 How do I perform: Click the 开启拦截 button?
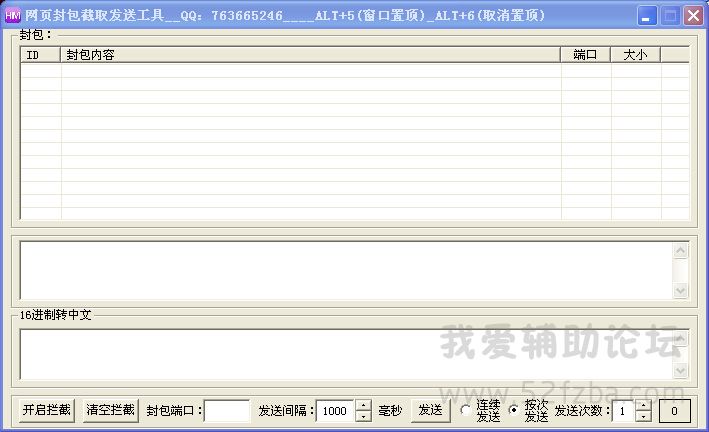(47, 410)
